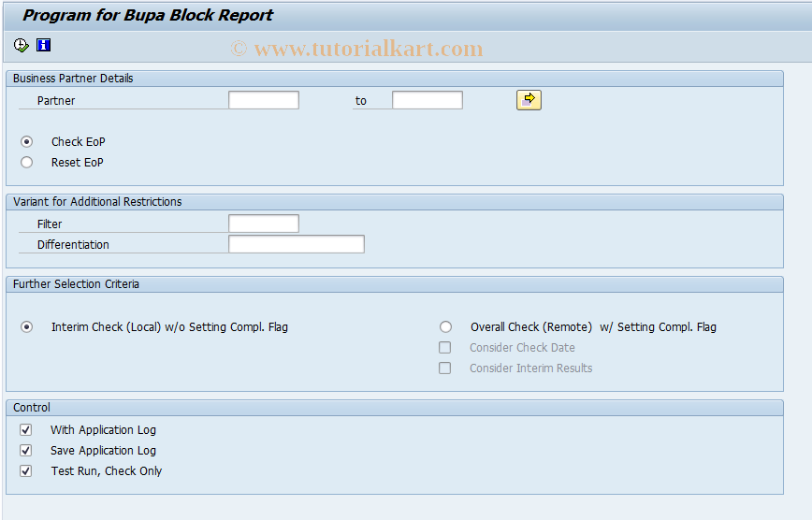Select the Check EoP radio button
This screenshot has height=520, width=812.
coord(26,142)
